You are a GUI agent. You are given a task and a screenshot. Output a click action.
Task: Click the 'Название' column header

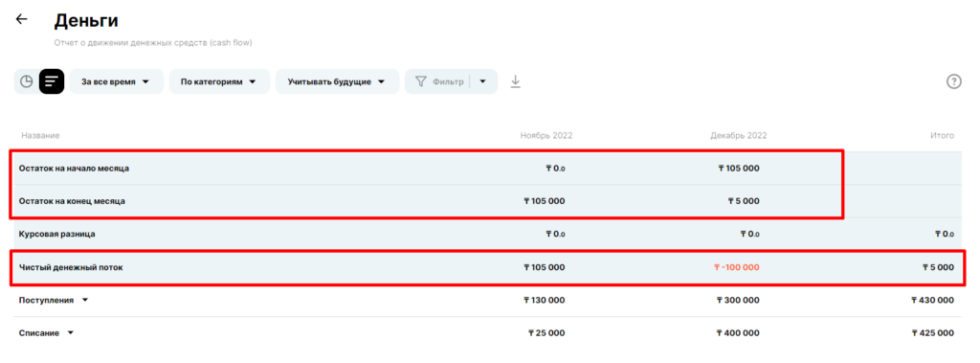pyautogui.click(x=40, y=135)
